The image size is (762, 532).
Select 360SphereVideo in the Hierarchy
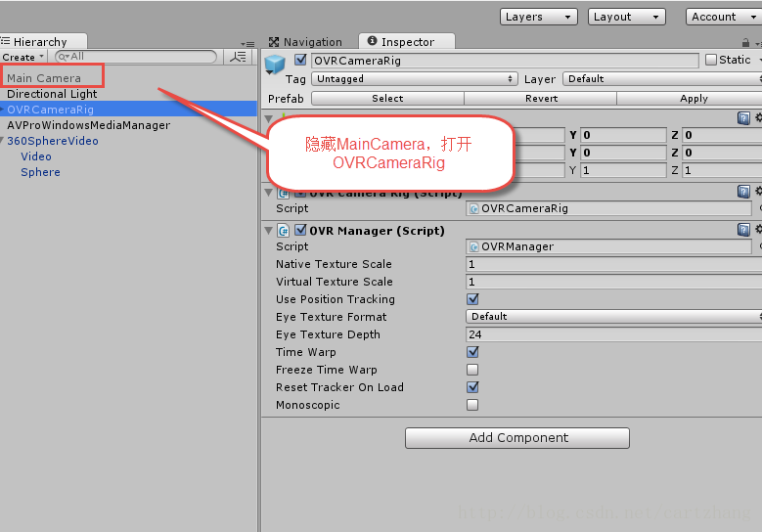click(x=53, y=141)
